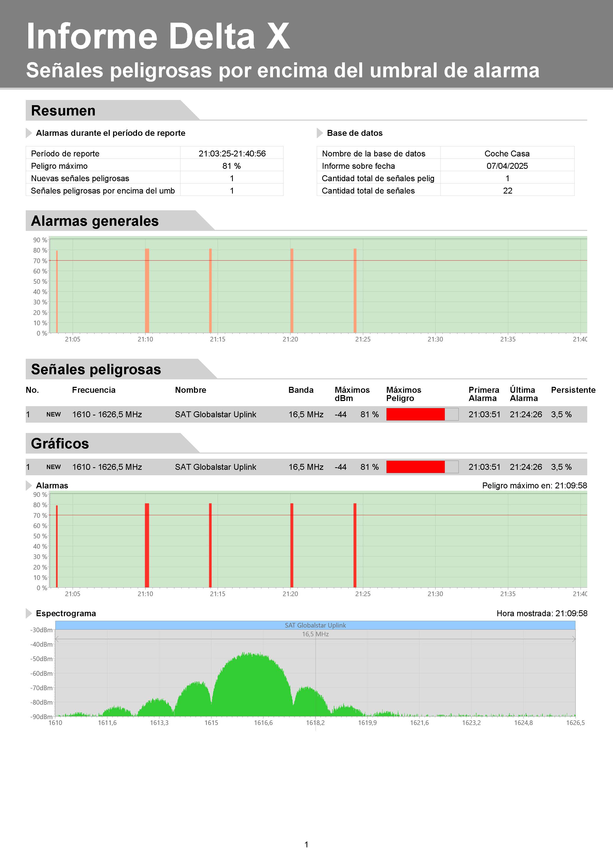Click the 'Banda' column header
This screenshot has height=868, width=613.
(x=301, y=390)
